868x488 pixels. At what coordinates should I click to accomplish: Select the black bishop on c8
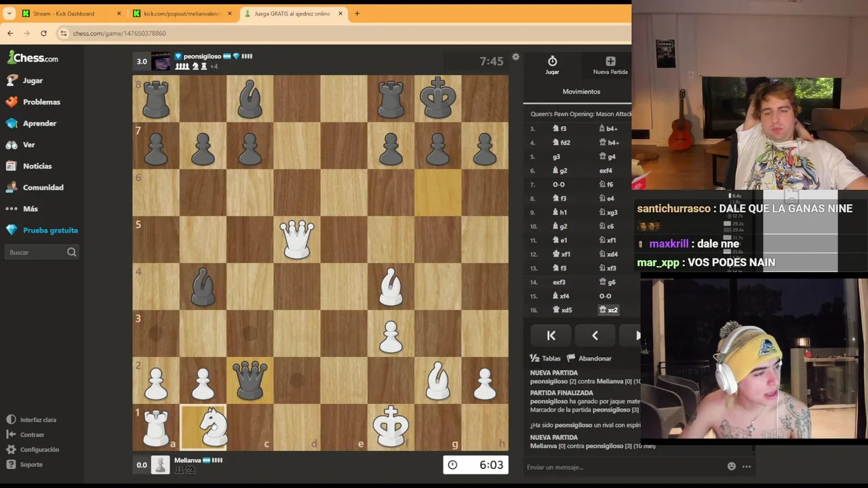pyautogui.click(x=250, y=98)
